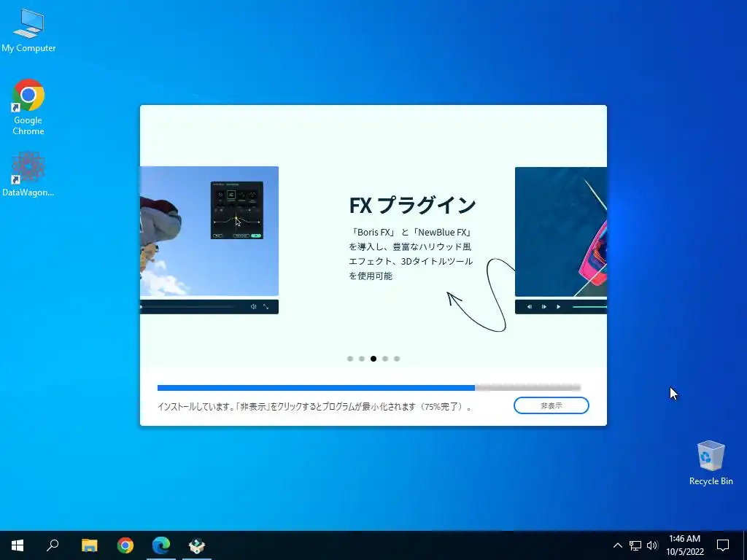747x560 pixels.
Task: Click volume icon on left preview player
Action: click(253, 307)
